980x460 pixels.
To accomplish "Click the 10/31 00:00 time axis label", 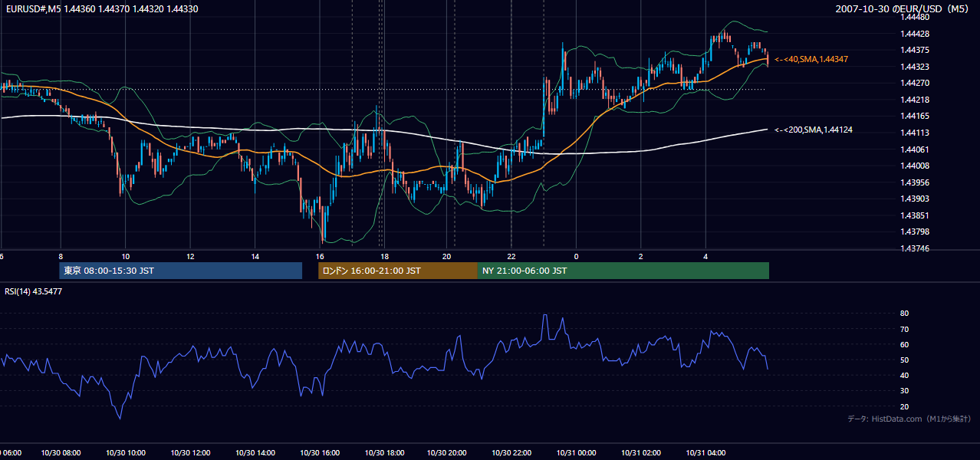I will pos(577,453).
